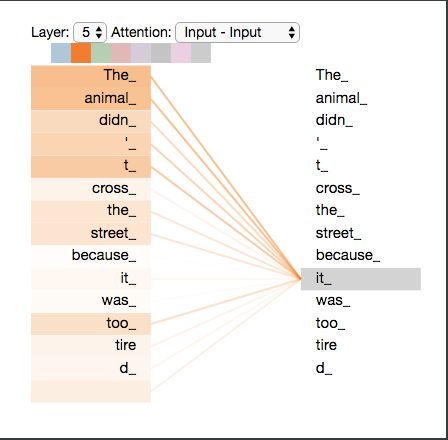Click the "The_" token in left column
This screenshot has width=448, height=440.
point(91,76)
